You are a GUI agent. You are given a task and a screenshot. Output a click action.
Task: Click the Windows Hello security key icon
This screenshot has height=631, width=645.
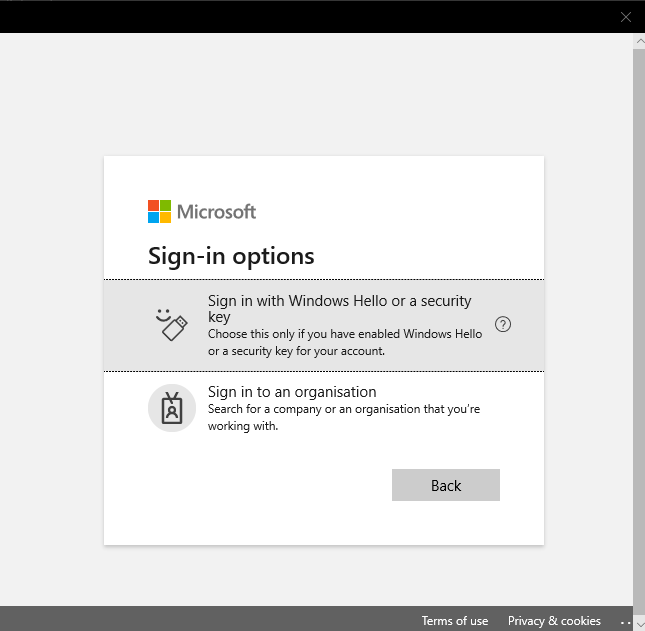172,325
